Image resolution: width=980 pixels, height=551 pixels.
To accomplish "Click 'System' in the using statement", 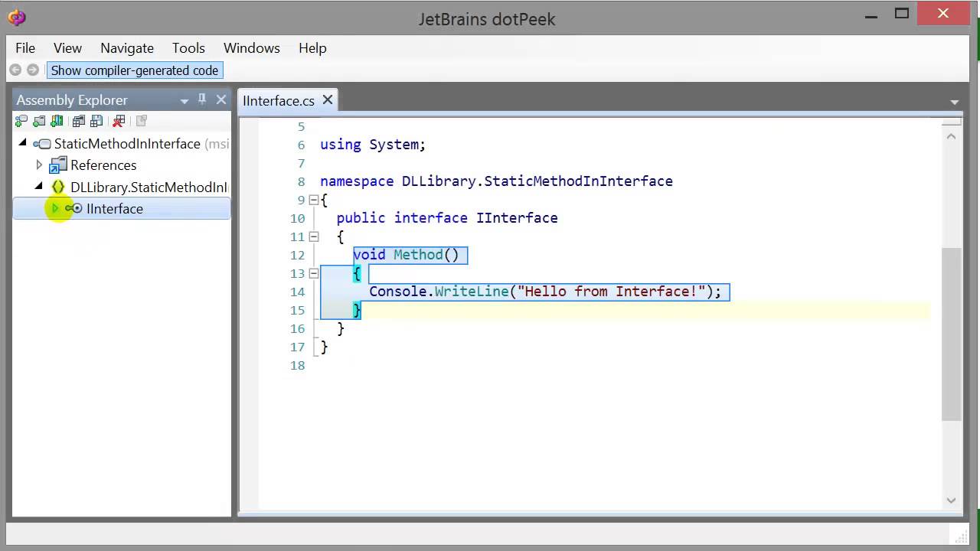I will pyautogui.click(x=394, y=145).
